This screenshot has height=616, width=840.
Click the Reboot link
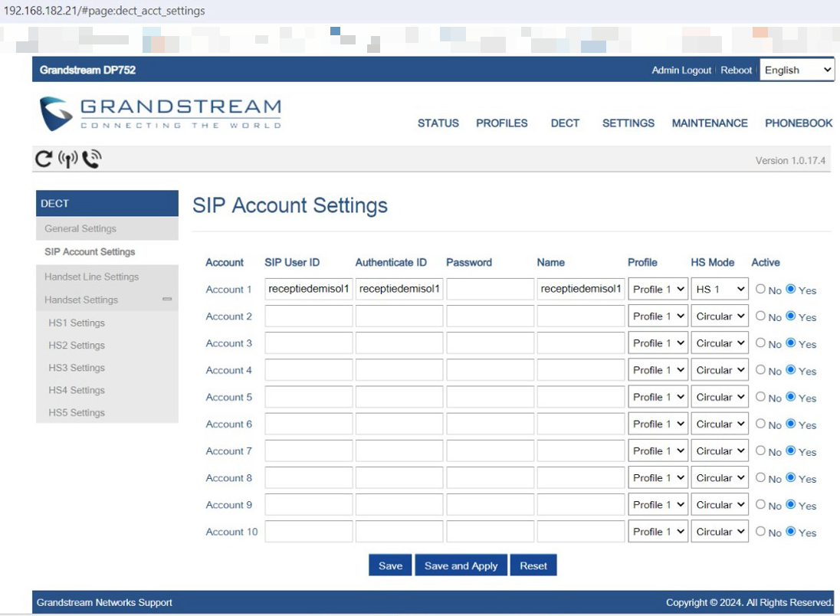click(737, 70)
